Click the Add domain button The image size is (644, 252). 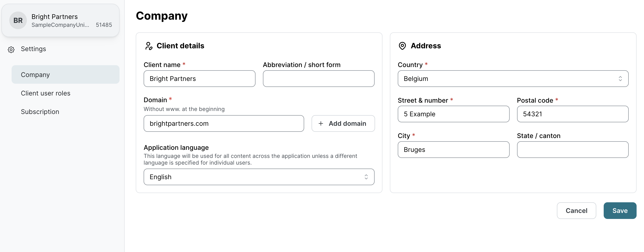(x=343, y=123)
